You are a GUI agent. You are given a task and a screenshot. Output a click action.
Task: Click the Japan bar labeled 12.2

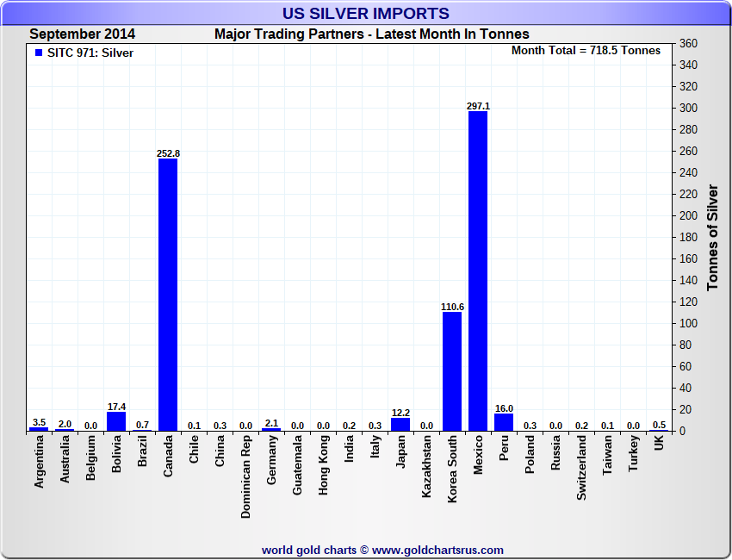400,424
